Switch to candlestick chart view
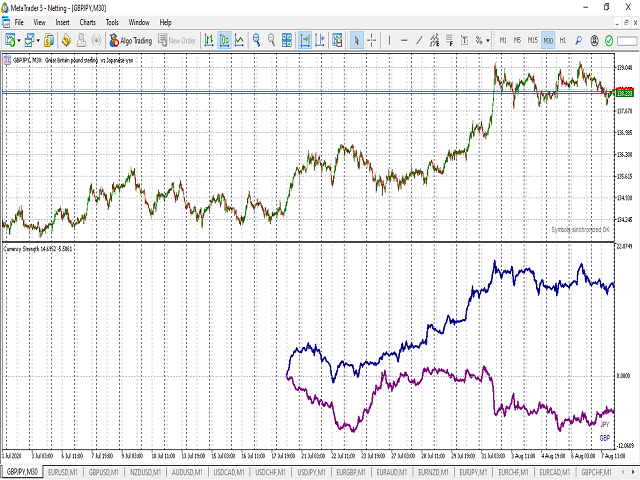The image size is (640, 480). click(x=224, y=41)
